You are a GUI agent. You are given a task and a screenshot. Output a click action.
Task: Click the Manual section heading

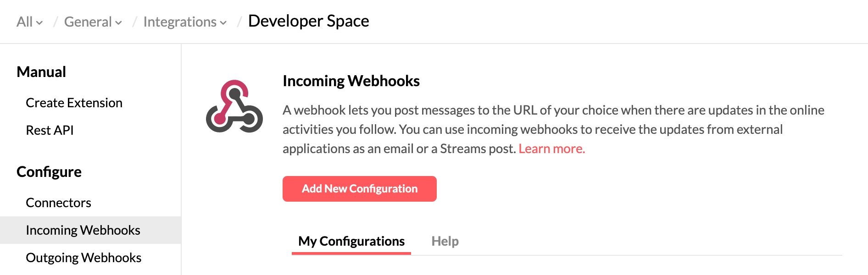(41, 71)
